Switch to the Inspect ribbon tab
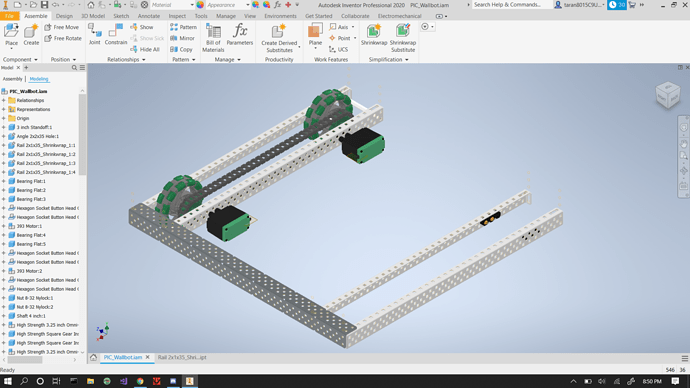Viewport: 690px width, 388px height. [x=177, y=16]
